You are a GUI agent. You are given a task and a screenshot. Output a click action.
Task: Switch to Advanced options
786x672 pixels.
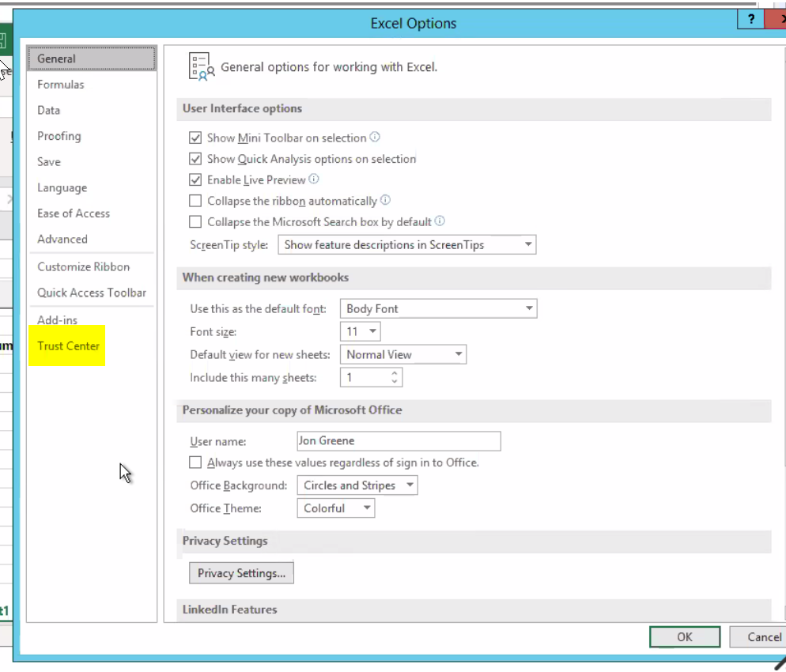(92, 240)
